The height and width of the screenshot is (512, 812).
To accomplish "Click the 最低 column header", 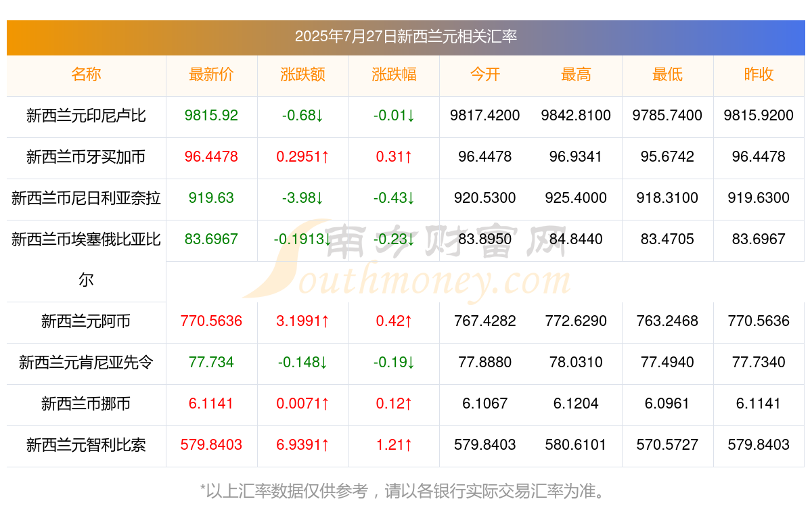I will coord(667,74).
